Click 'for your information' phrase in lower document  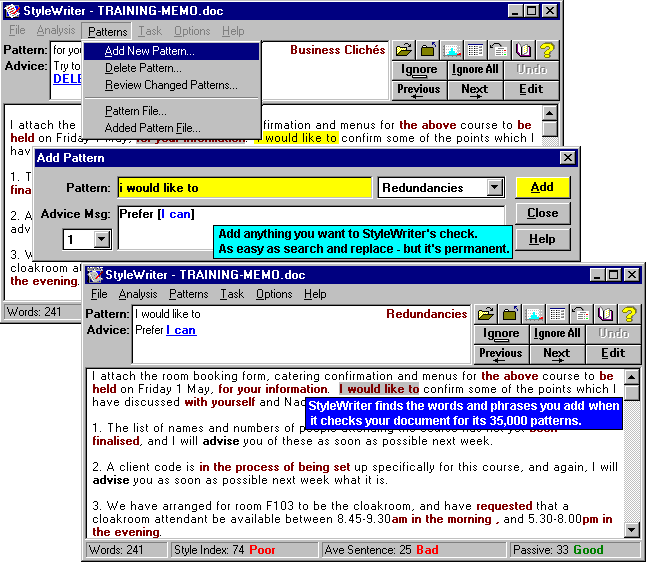coord(273,389)
